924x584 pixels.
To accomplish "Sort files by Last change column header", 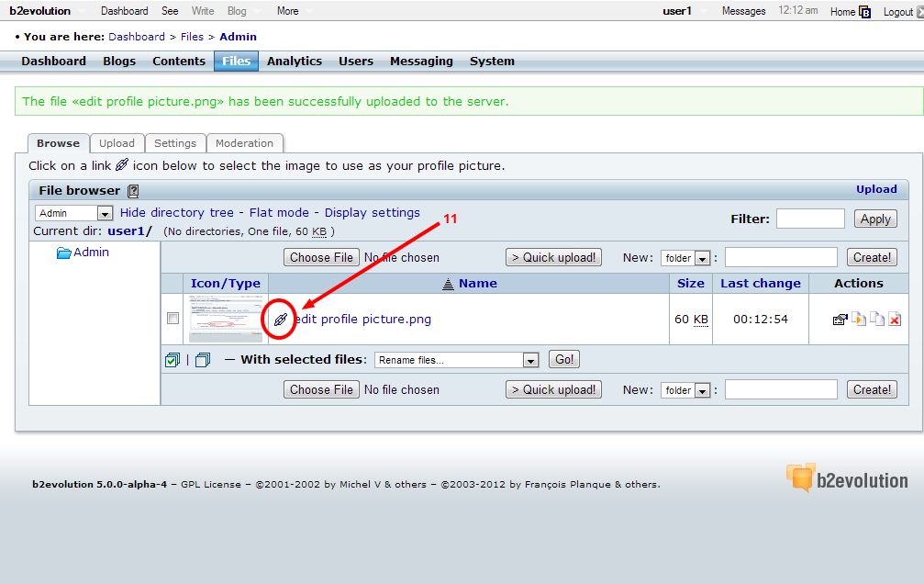I will (760, 284).
